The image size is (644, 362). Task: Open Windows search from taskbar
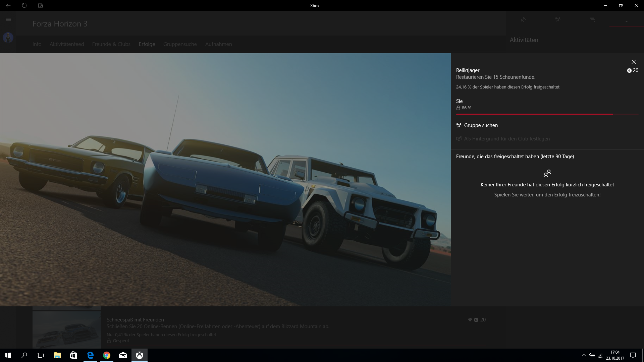24,355
